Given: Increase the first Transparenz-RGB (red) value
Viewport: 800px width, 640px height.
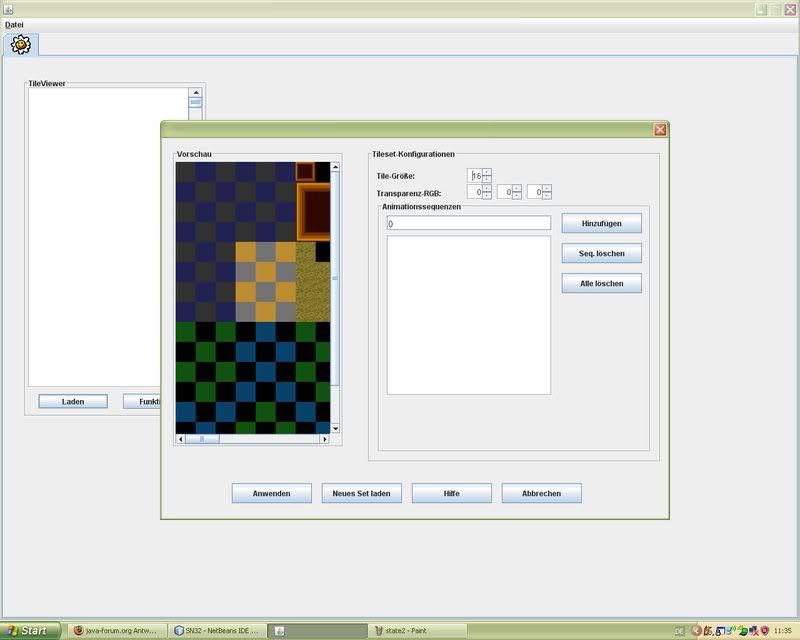Looking at the screenshot, I should click(x=487, y=189).
